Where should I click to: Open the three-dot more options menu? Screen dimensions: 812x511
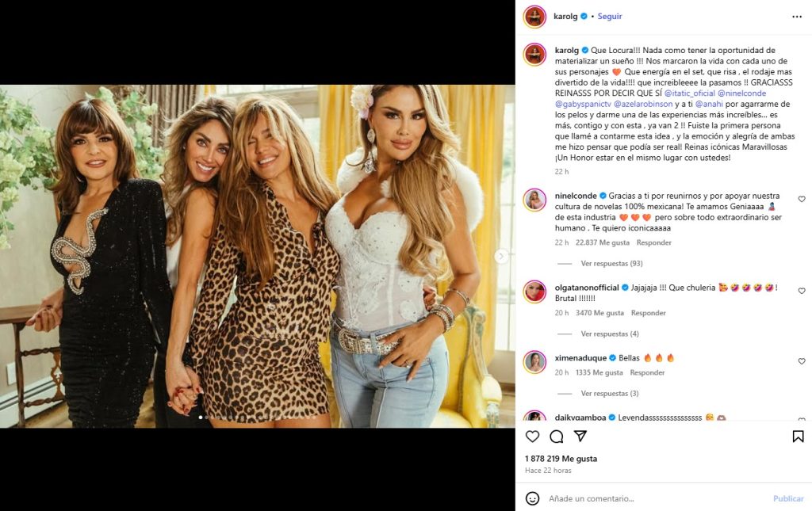(797, 16)
